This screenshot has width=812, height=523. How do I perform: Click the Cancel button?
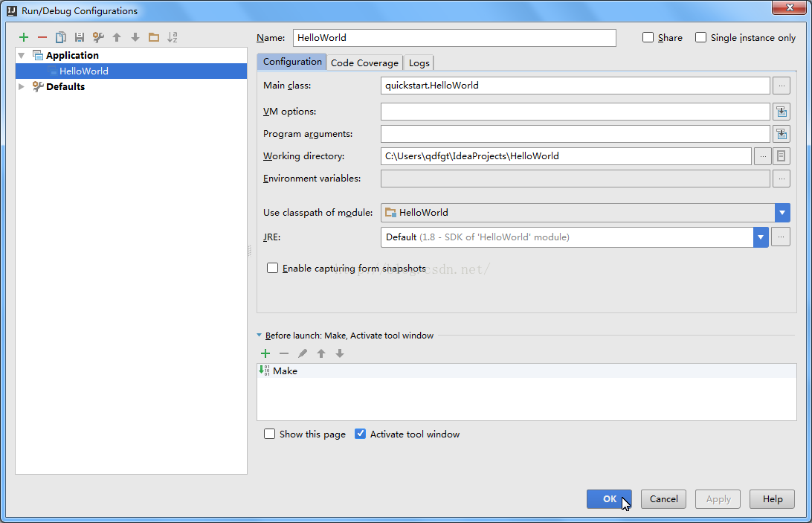tap(663, 499)
